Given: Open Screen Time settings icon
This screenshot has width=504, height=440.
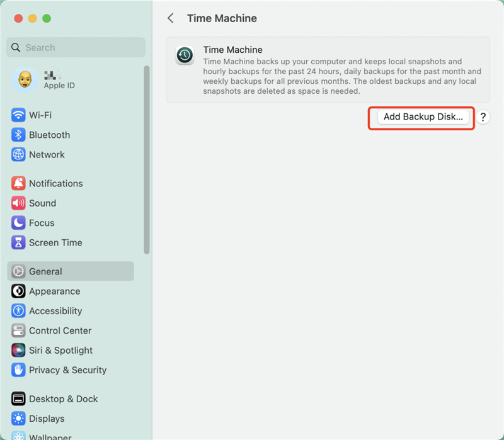Looking at the screenshot, I should pyautogui.click(x=17, y=242).
